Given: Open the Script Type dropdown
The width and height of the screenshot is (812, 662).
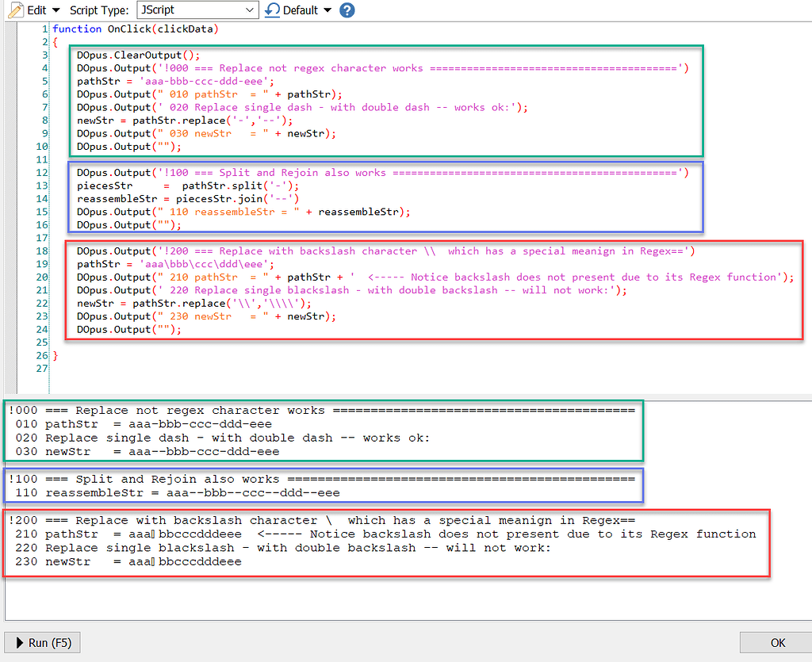Looking at the screenshot, I should 250,10.
